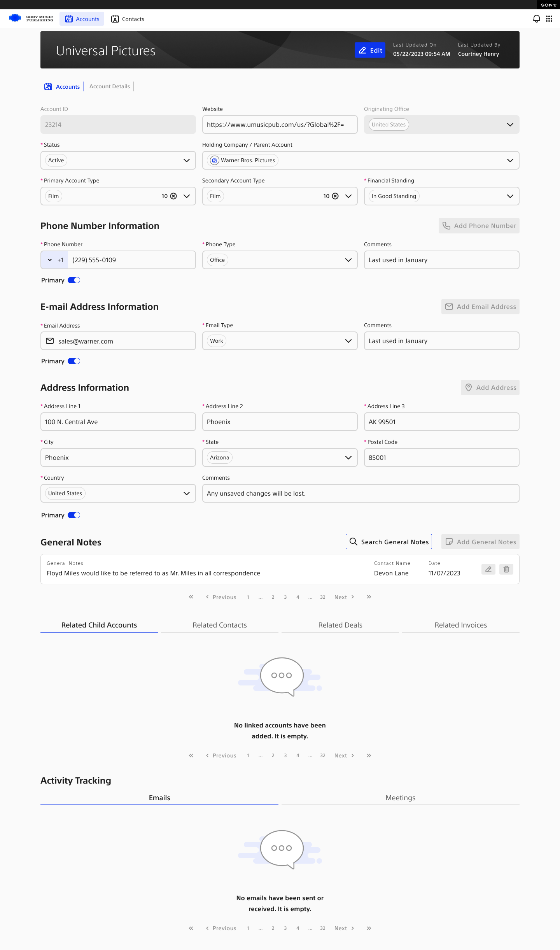560x950 pixels.
Task: Open the notifications bell icon
Action: pos(537,19)
